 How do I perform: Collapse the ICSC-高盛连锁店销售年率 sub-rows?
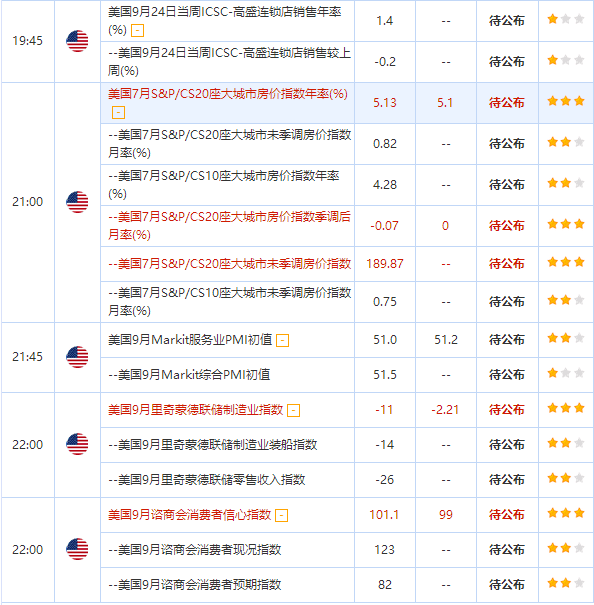(137, 30)
